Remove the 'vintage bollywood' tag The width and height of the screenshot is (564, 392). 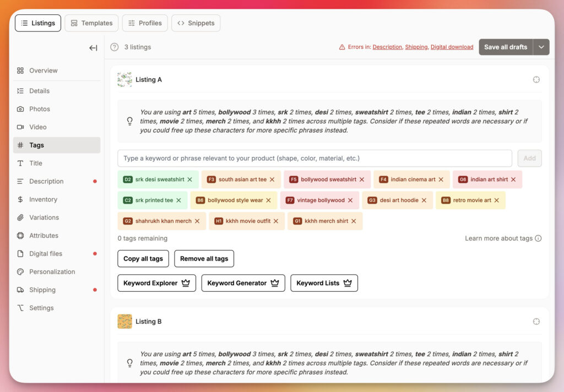tap(350, 200)
